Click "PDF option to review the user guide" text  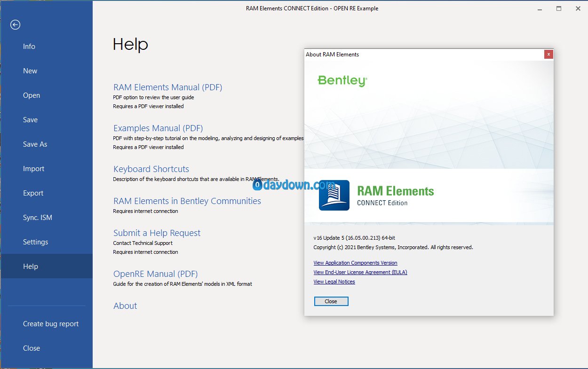[153, 97]
